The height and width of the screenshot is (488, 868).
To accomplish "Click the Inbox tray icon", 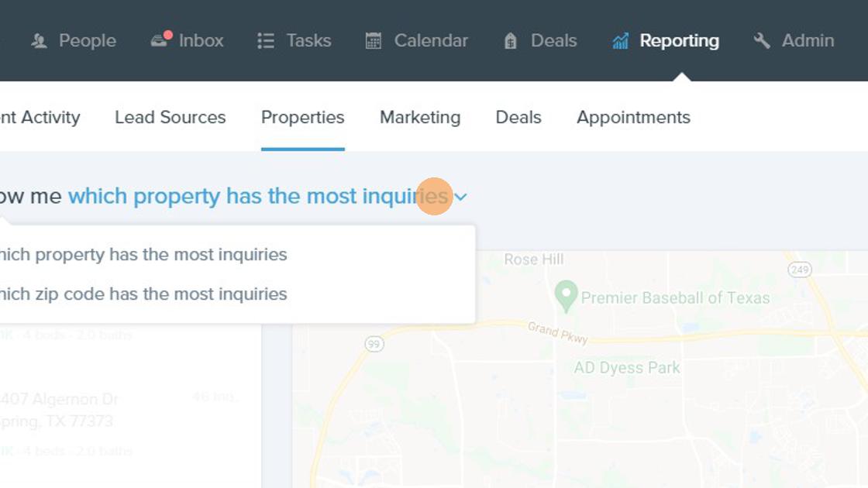I will (x=160, y=40).
